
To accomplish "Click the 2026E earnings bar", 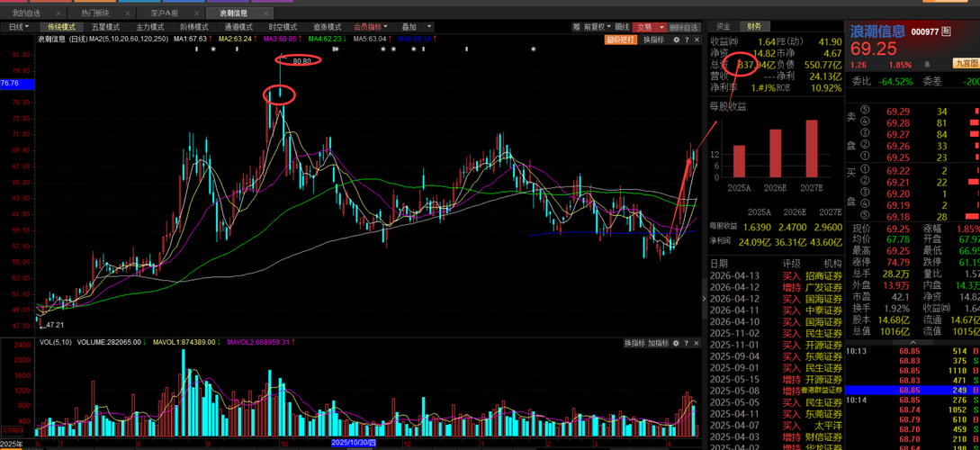I will tap(775, 153).
